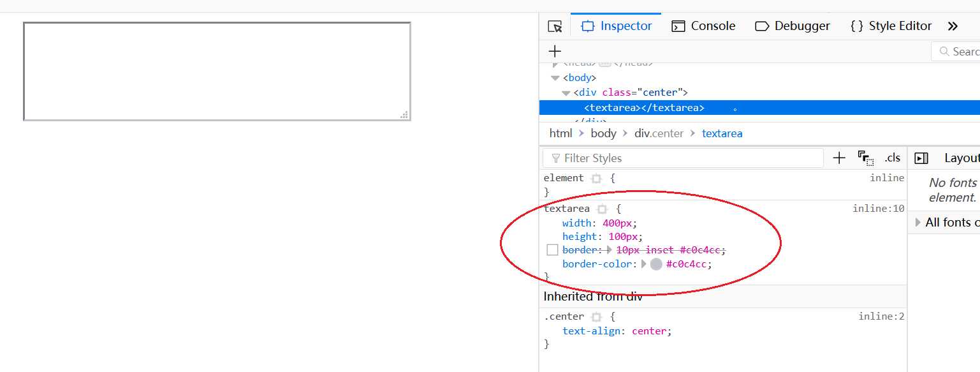Screen dimensions: 980x372
Task: Click selector highlighter icon next to element
Action: pyautogui.click(x=596, y=179)
